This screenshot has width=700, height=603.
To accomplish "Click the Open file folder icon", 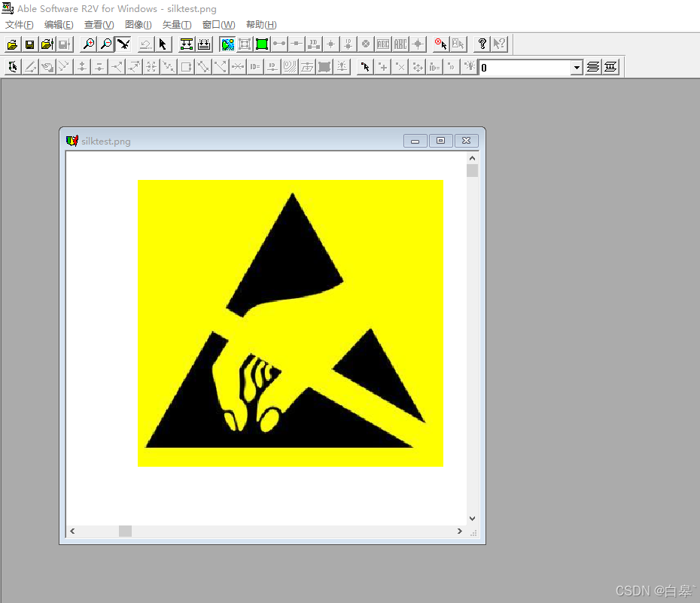I will click(x=12, y=44).
